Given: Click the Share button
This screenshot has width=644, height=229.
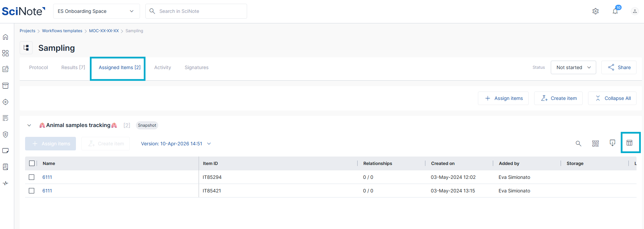Looking at the screenshot, I should pyautogui.click(x=619, y=67).
